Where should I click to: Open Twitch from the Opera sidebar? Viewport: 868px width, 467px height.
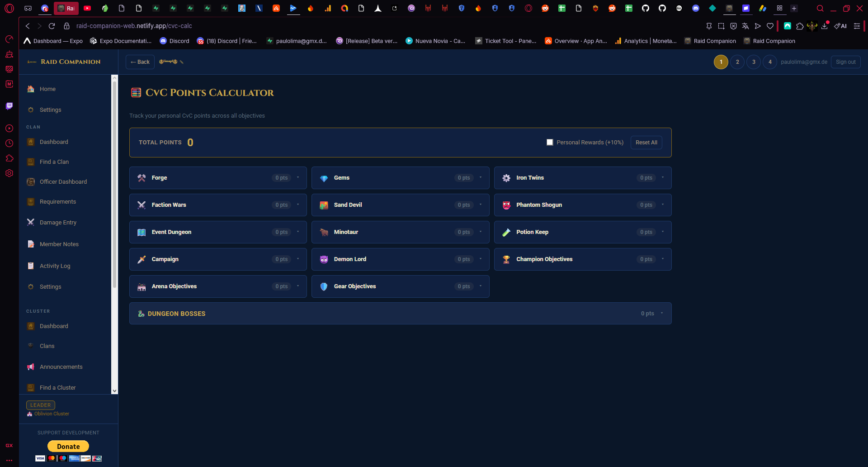9,106
